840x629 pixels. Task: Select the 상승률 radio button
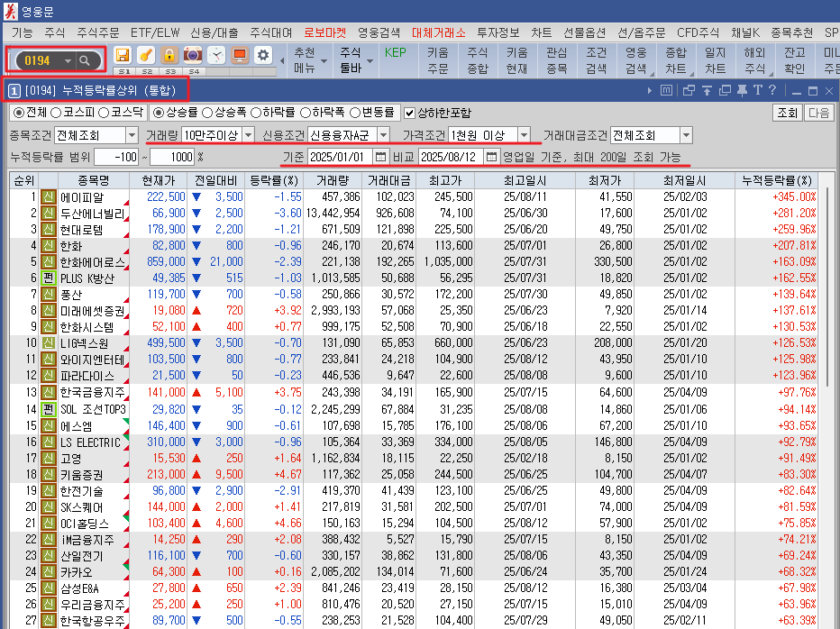(x=159, y=113)
